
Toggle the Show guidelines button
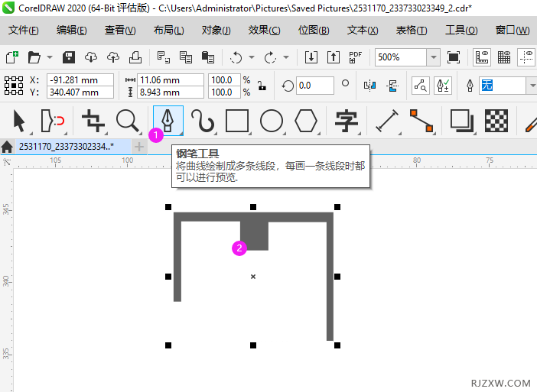click(x=526, y=57)
